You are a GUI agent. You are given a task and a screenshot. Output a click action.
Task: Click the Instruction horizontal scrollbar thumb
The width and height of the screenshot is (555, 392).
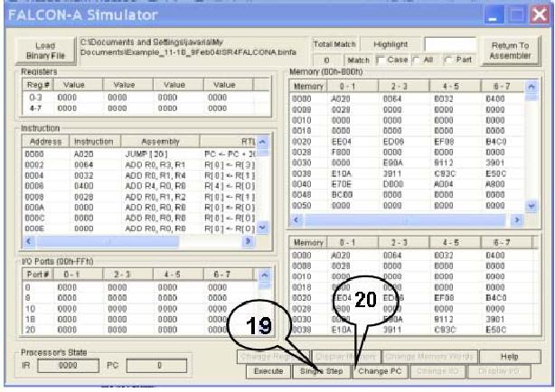point(108,241)
